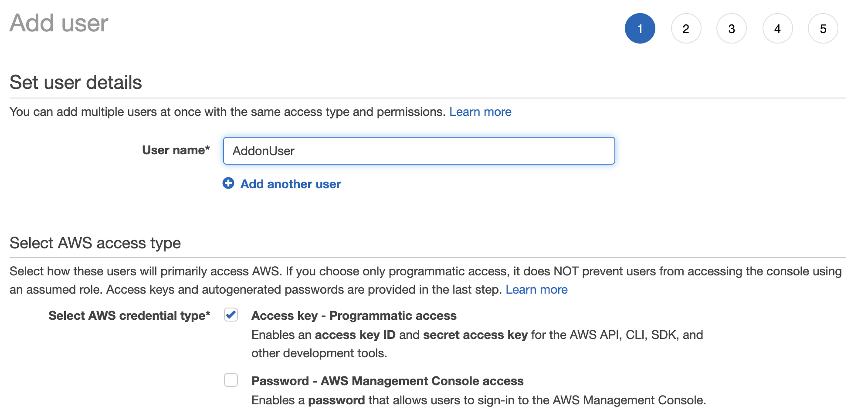Click the "User name*" field label
This screenshot has width=868, height=420.
tap(176, 150)
